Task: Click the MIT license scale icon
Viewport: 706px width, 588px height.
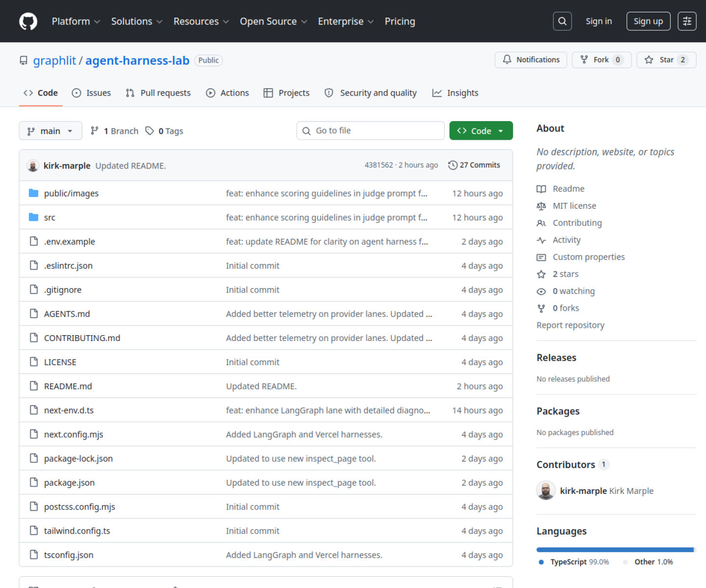Action: [x=541, y=206]
